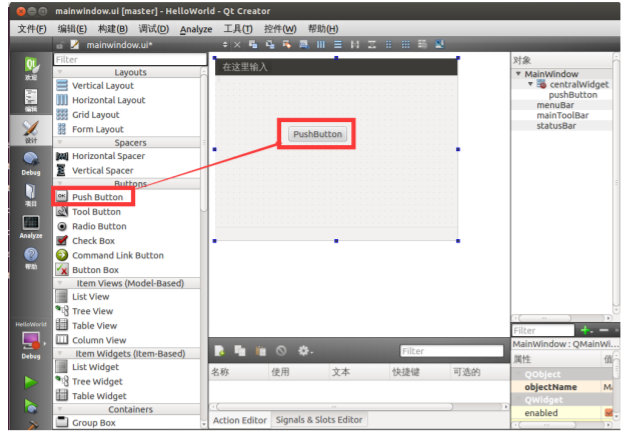Apply Grid Layout from toolbar
This screenshot has height=435, width=625.
406,44
